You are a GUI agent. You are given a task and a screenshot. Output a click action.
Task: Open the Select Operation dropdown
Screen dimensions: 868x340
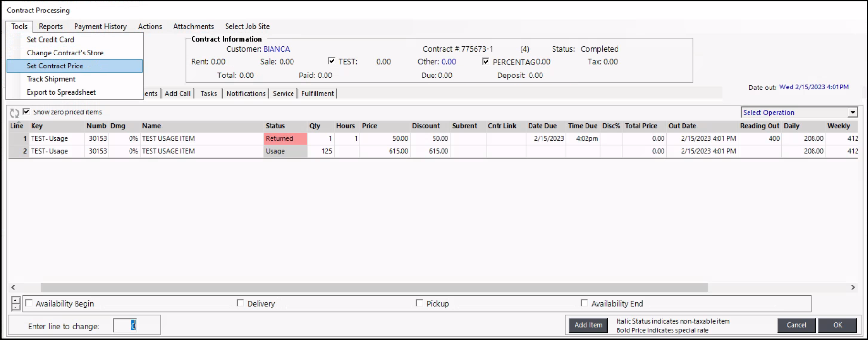pyautogui.click(x=852, y=112)
